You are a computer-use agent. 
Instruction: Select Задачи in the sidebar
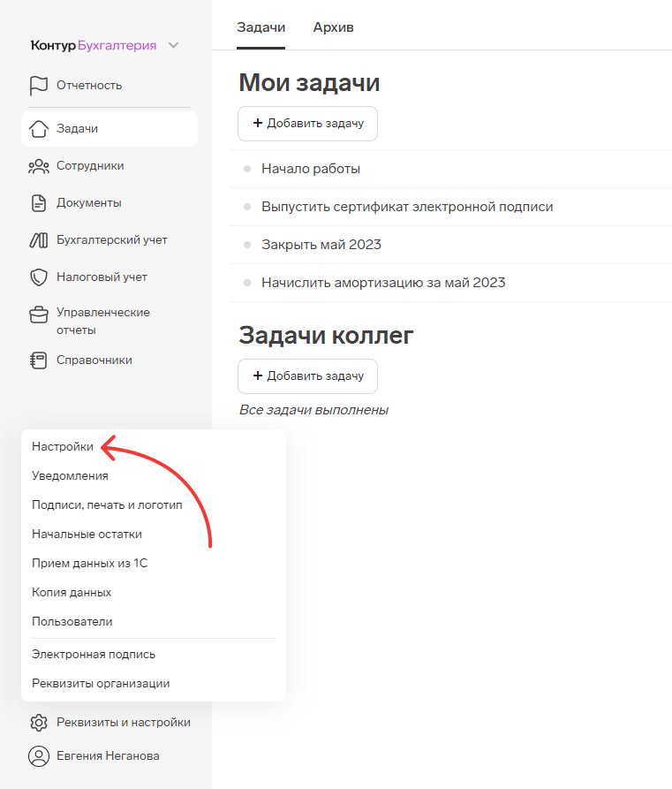[109, 129]
